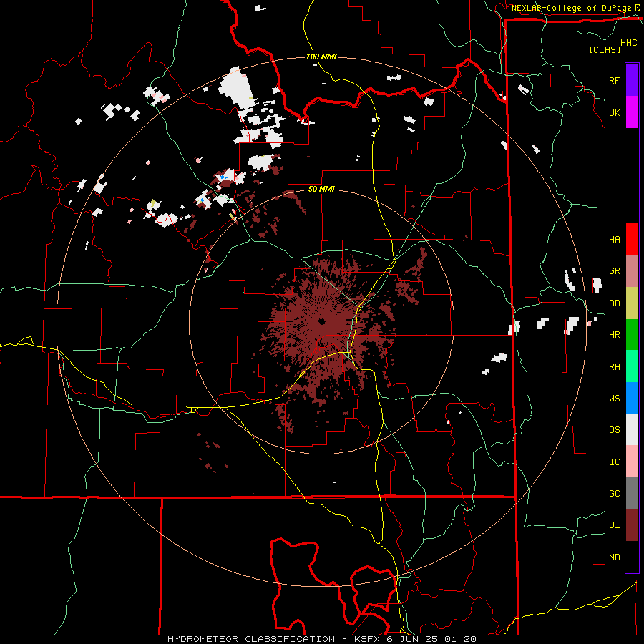Image resolution: width=644 pixels, height=644 pixels.
Task: Click the HA legend label
Action: click(x=614, y=240)
